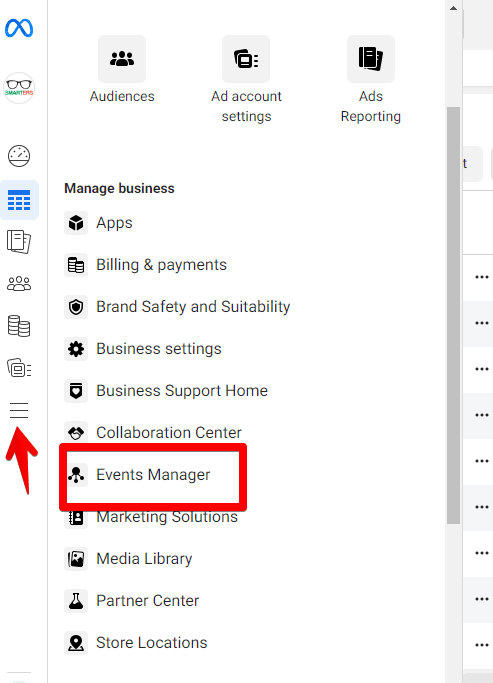Image resolution: width=493 pixels, height=683 pixels.
Task: Click the Apps cube icon
Action: coord(76,223)
